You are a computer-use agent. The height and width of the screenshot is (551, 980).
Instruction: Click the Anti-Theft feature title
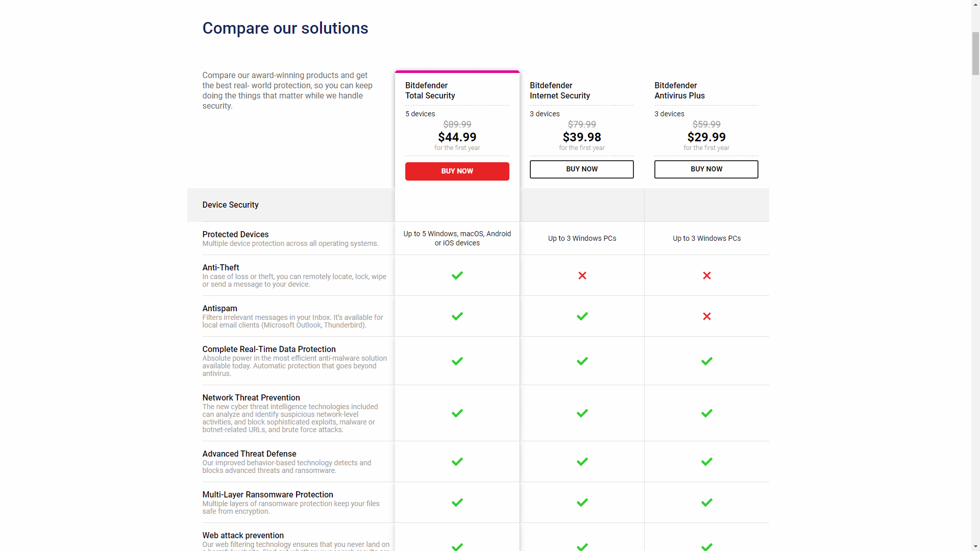pyautogui.click(x=220, y=267)
